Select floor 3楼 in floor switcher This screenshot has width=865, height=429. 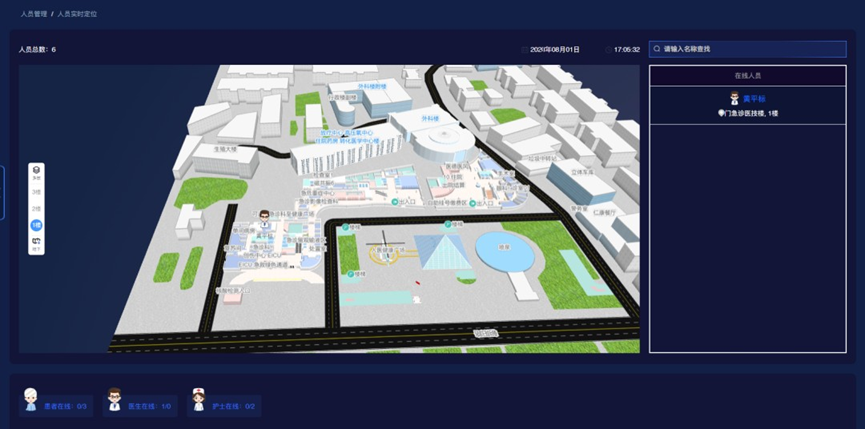pyautogui.click(x=36, y=192)
